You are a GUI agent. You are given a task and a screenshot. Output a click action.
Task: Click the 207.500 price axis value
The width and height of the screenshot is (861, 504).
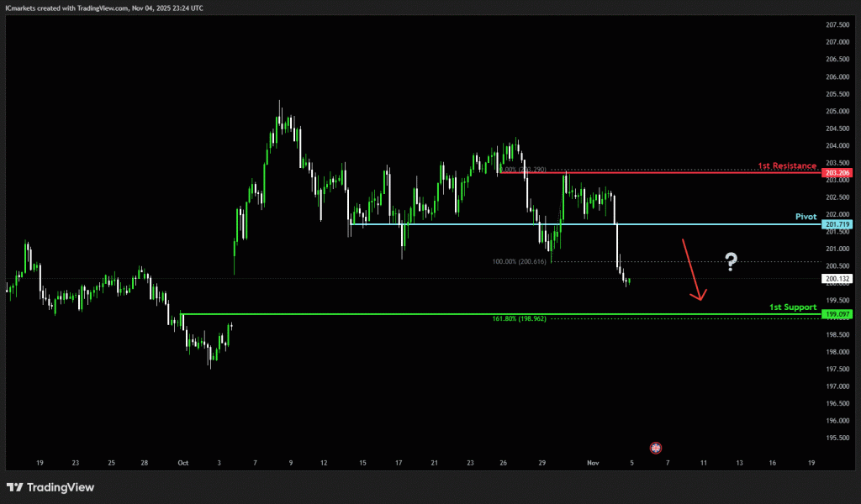click(837, 24)
